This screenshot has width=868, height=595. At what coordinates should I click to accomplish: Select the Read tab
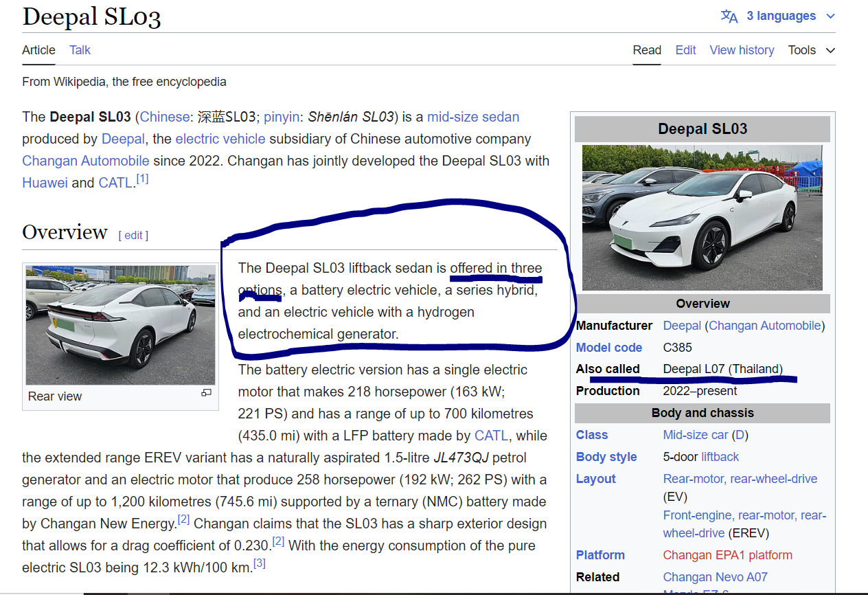click(x=647, y=50)
